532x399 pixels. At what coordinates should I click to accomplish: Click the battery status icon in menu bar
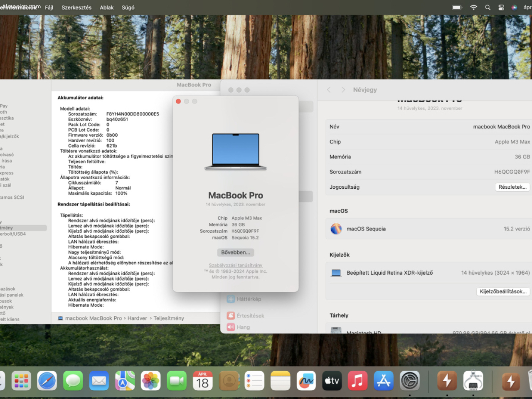[x=457, y=7]
